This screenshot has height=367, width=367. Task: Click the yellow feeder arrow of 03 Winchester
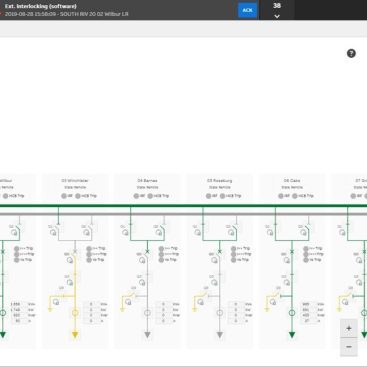[x=75, y=334]
